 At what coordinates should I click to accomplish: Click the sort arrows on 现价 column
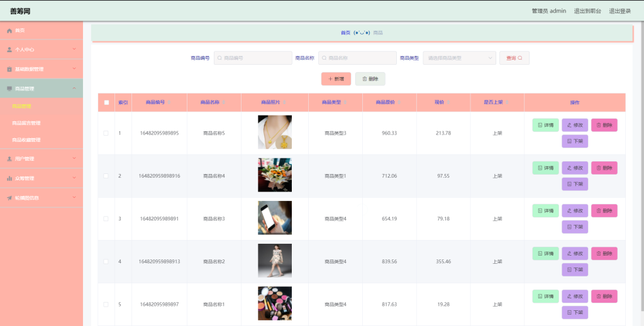[x=448, y=102]
